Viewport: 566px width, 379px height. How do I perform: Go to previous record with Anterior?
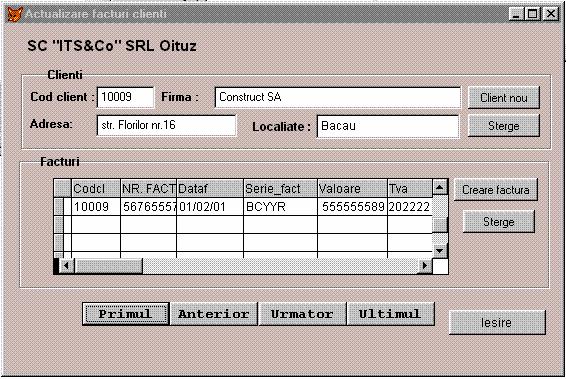214,314
